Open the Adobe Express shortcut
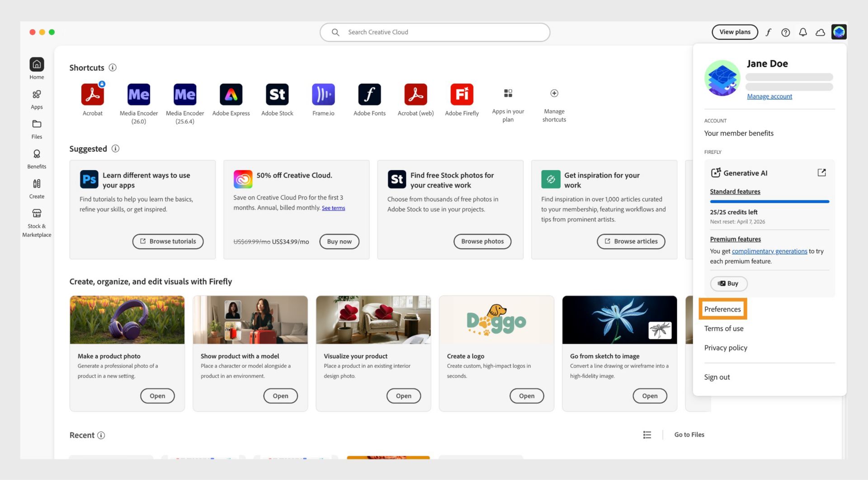The image size is (868, 480). pos(231,95)
